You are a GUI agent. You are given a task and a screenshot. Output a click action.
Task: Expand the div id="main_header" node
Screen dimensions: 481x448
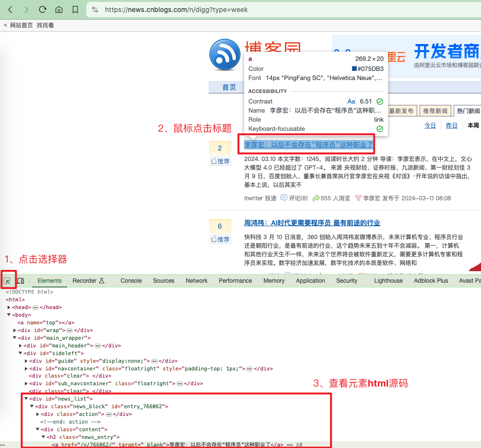tap(20, 345)
